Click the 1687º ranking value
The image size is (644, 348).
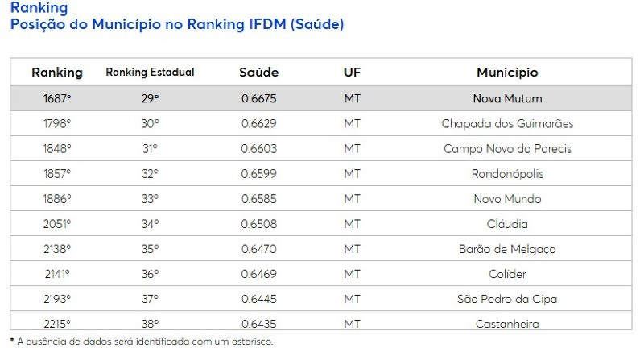pyautogui.click(x=57, y=98)
